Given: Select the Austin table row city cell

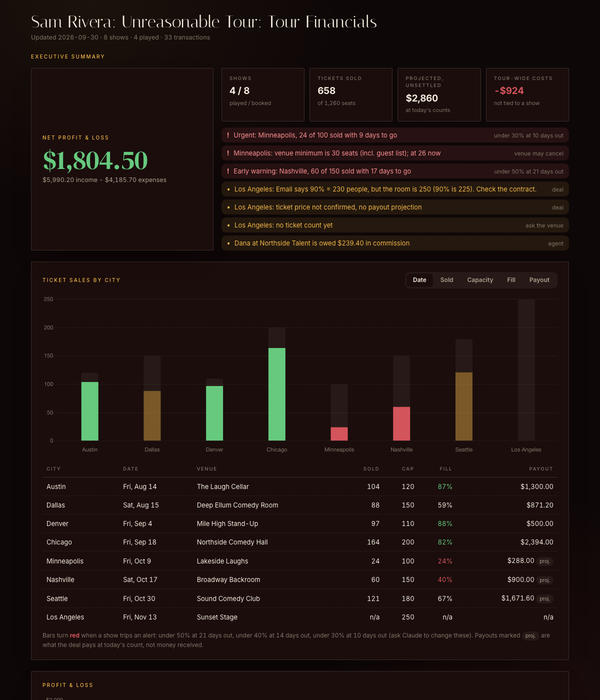Looking at the screenshot, I should click(x=56, y=486).
